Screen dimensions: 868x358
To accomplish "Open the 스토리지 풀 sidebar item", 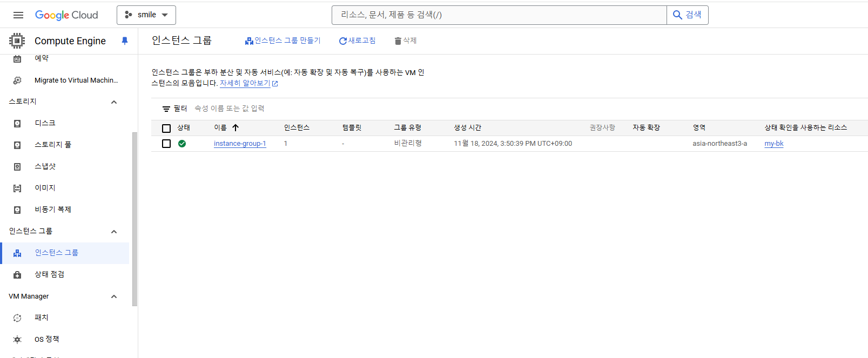I will click(53, 145).
